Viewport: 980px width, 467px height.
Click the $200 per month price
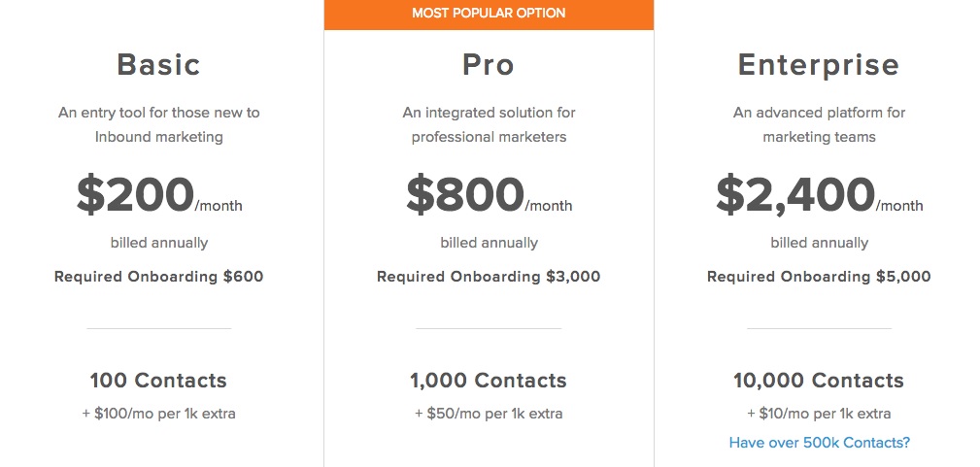(x=158, y=194)
